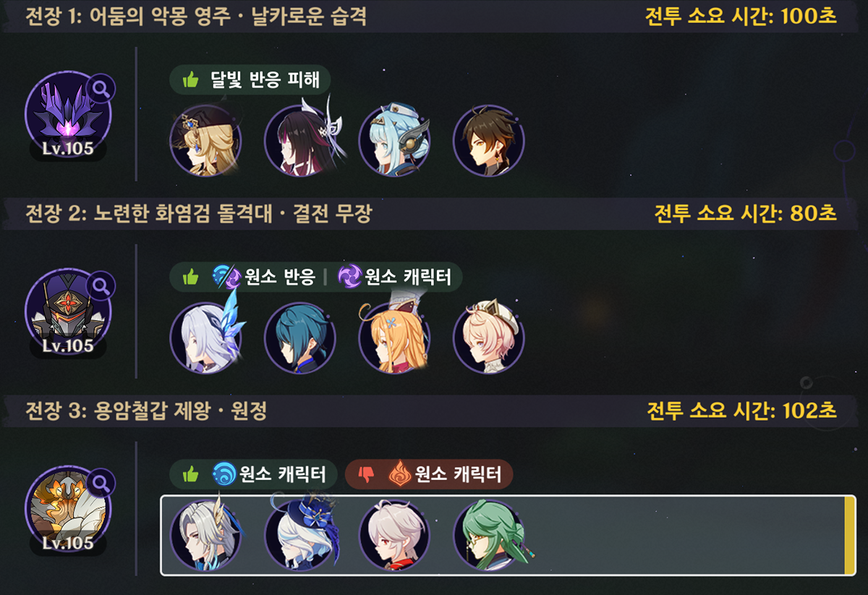Select white-haired character with blue top hat
This screenshot has height=595, width=868.
point(300,536)
